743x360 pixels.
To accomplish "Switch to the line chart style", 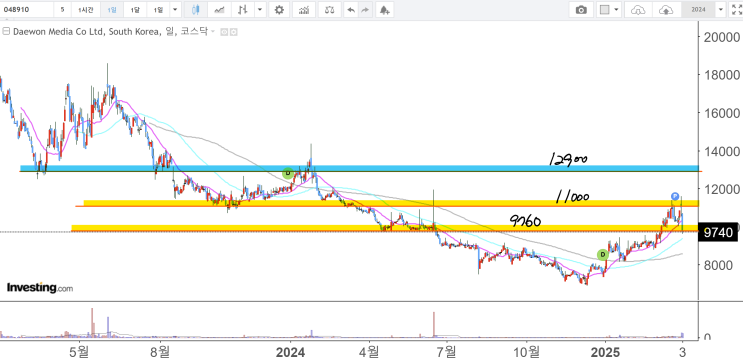I will coord(219,9).
